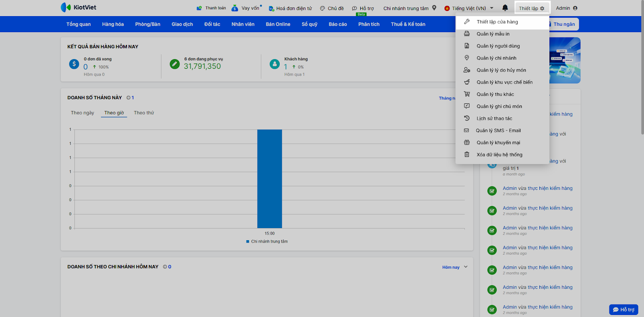
Task: Click the Hỗ trợ chat bubble icon in header
Action: tap(355, 8)
